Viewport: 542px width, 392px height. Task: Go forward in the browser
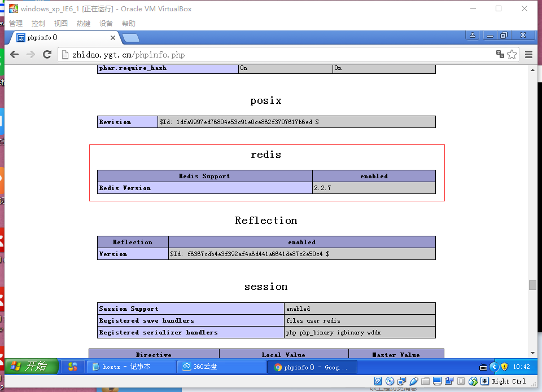[x=30, y=55]
